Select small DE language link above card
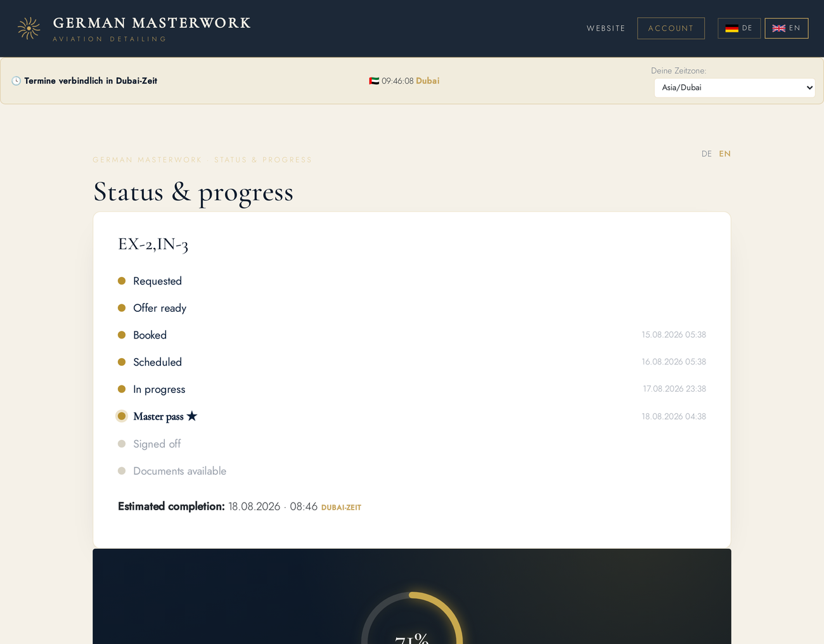Viewport: 824px width, 644px height. click(707, 154)
